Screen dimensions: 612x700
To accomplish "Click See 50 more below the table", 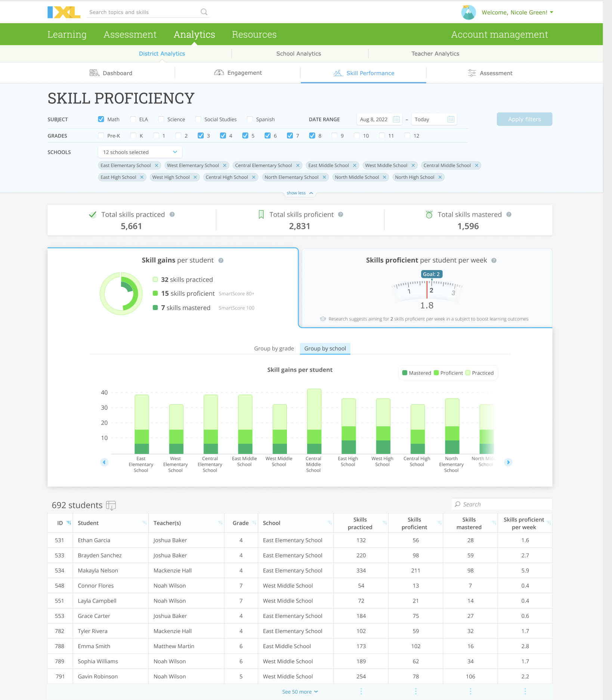I will (300, 691).
